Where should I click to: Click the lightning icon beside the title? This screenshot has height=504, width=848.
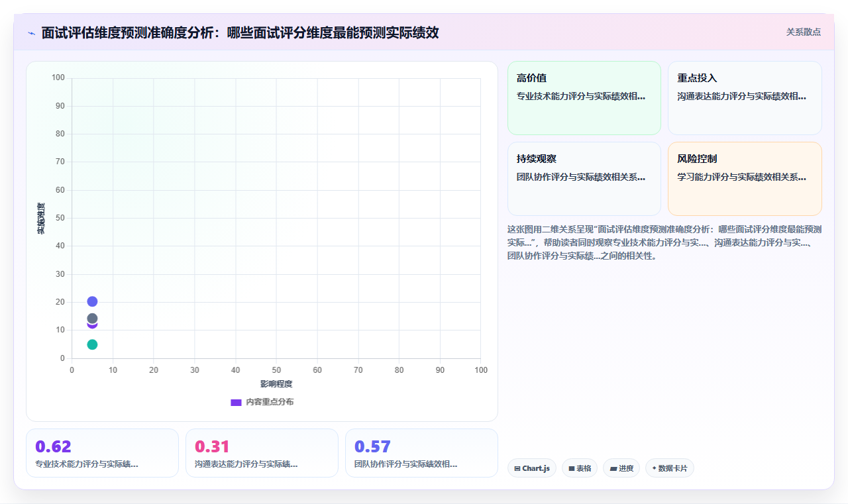(x=32, y=33)
